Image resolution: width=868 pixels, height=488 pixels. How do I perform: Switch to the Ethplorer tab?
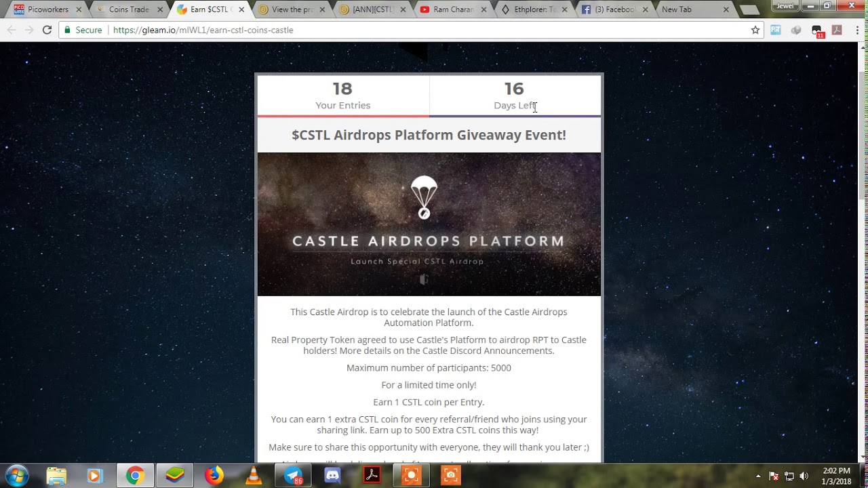click(x=535, y=9)
